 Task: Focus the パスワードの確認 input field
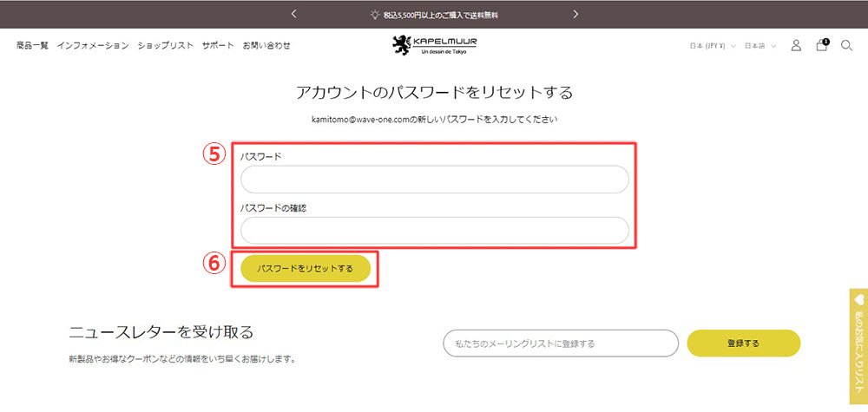pos(434,231)
